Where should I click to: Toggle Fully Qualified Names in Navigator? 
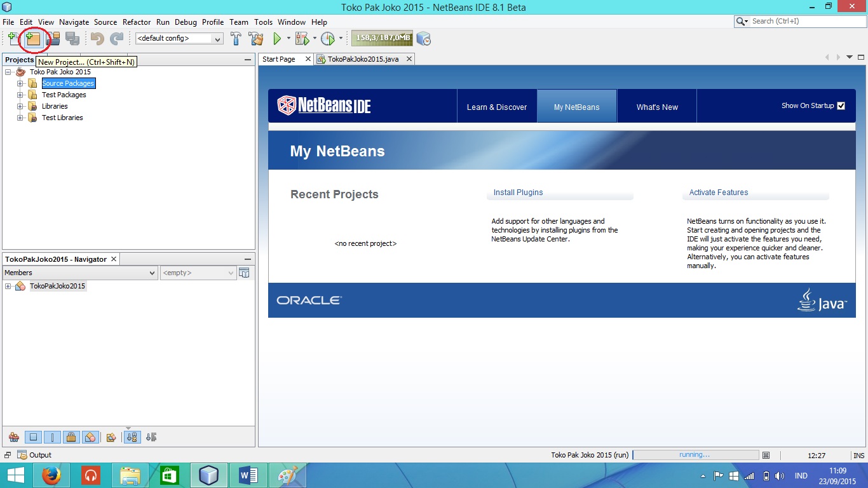point(111,437)
